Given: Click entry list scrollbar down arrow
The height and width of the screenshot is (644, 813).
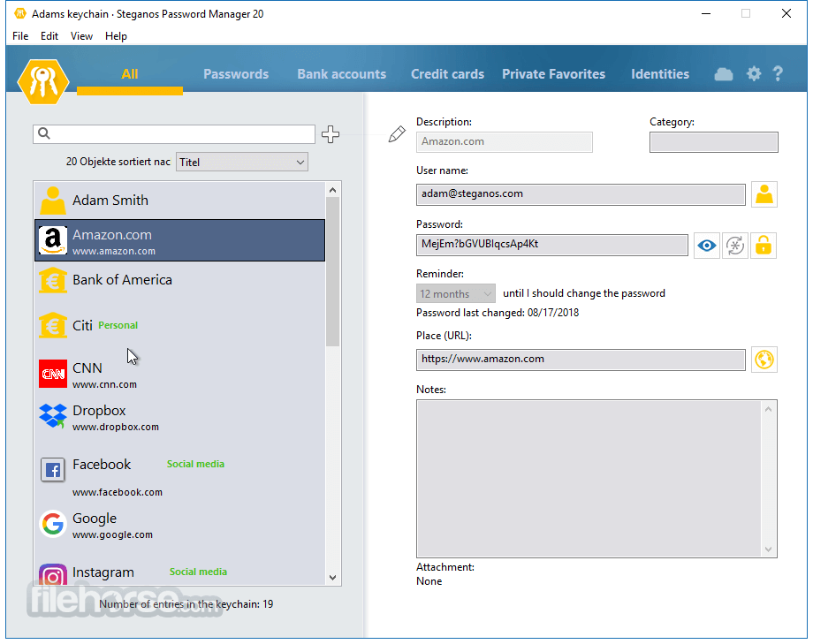Looking at the screenshot, I should pyautogui.click(x=333, y=578).
